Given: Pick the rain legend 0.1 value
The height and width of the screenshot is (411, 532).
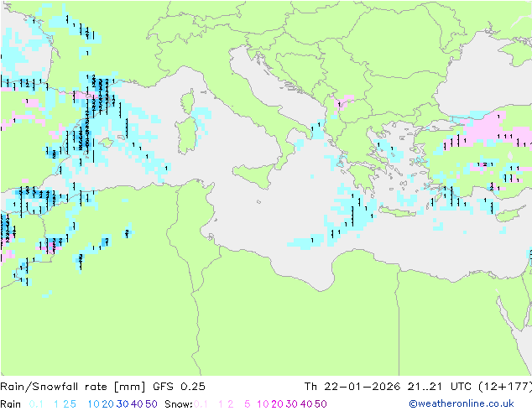Looking at the screenshot, I should [x=36, y=404].
